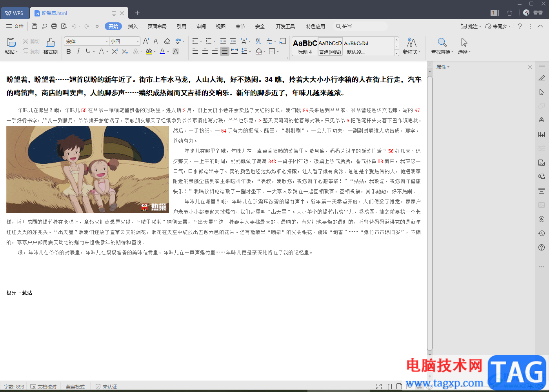Switch to the View (视图) tab

[x=221, y=26]
